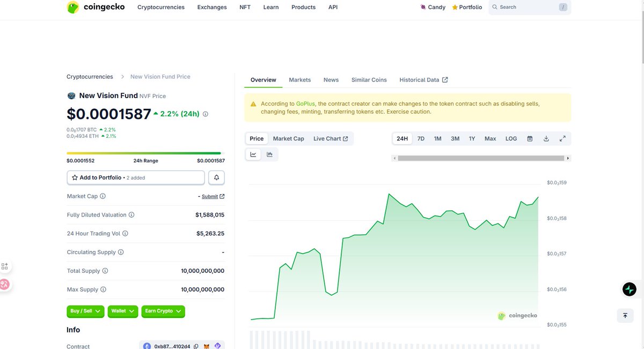Screen dimensions: 644x349
Task: Click Circulating Supply info icon
Action: coord(121,252)
